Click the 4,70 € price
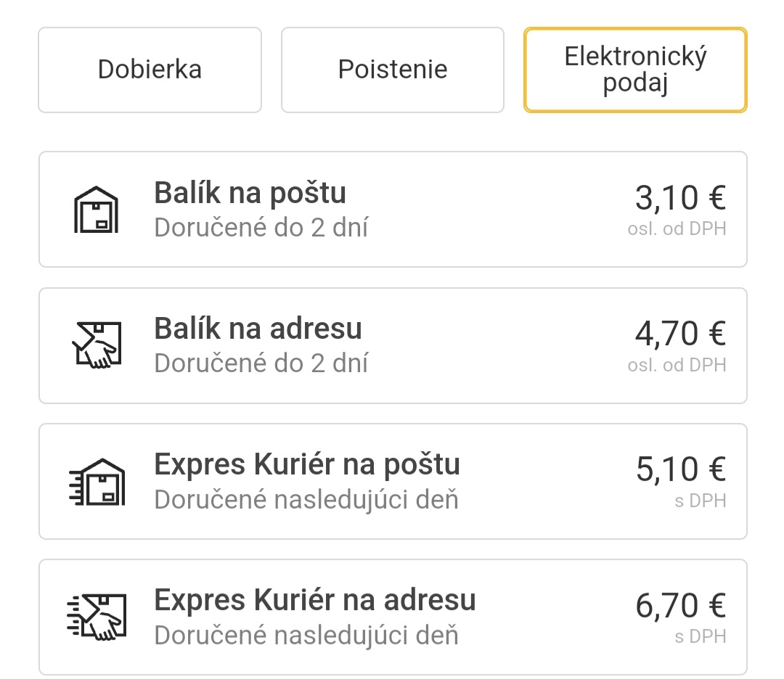The image size is (784, 679). click(680, 333)
